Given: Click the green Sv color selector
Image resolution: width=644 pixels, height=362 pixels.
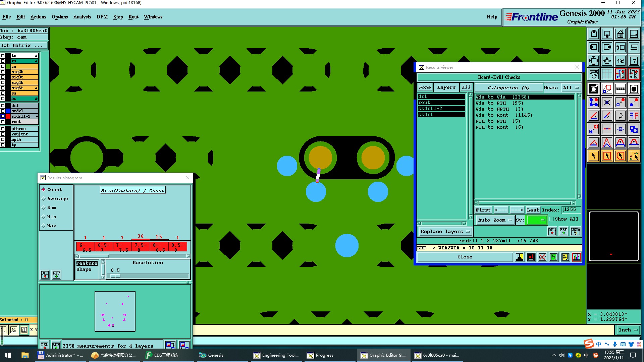Looking at the screenshot, I should coord(537,220).
